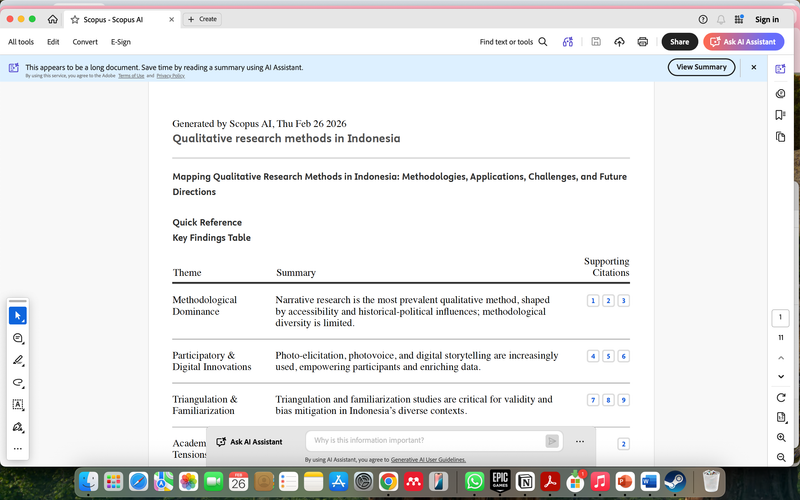Star the Scopus AI document tab
Viewport: 800px width, 500px height.
click(75, 19)
